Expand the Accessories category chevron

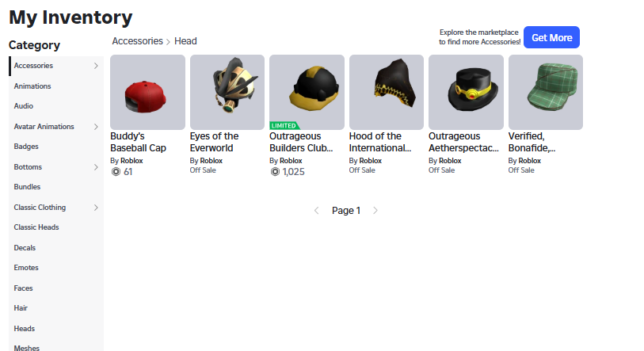click(96, 66)
